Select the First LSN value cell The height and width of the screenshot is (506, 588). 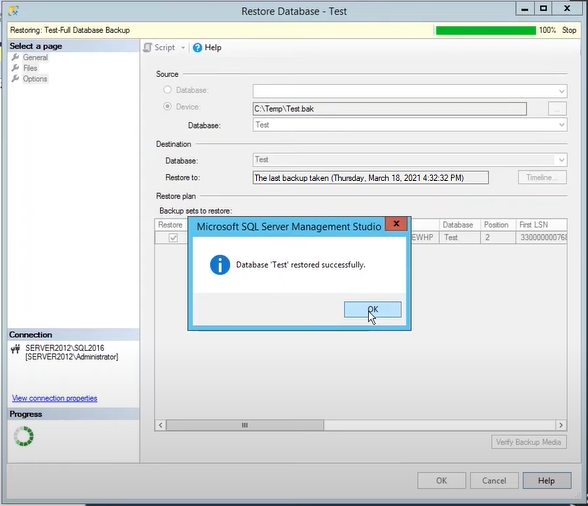(x=542, y=237)
